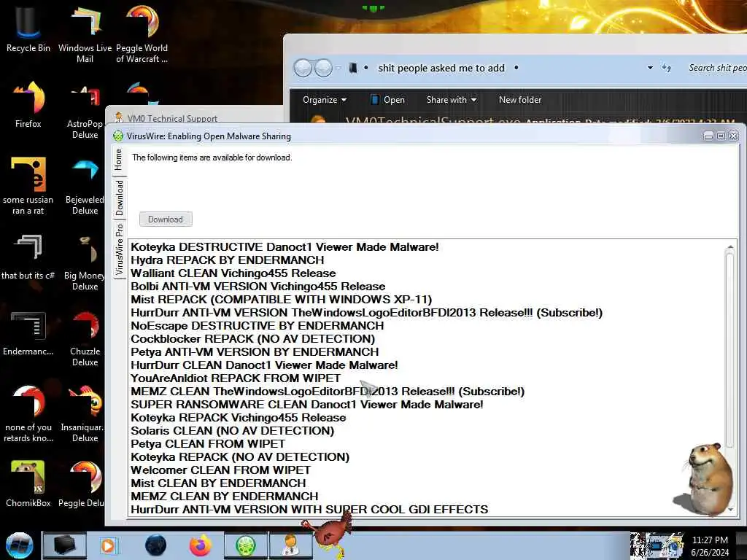Image resolution: width=747 pixels, height=560 pixels.
Task: Select 'Petya ANTI-VM VERSION BY ENDERMANCH'
Action: [255, 352]
